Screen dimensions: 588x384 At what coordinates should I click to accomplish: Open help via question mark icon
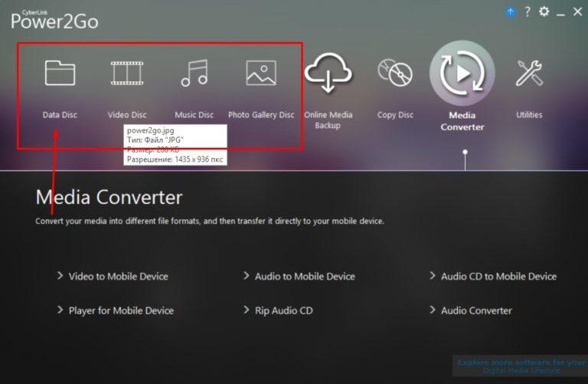point(528,11)
